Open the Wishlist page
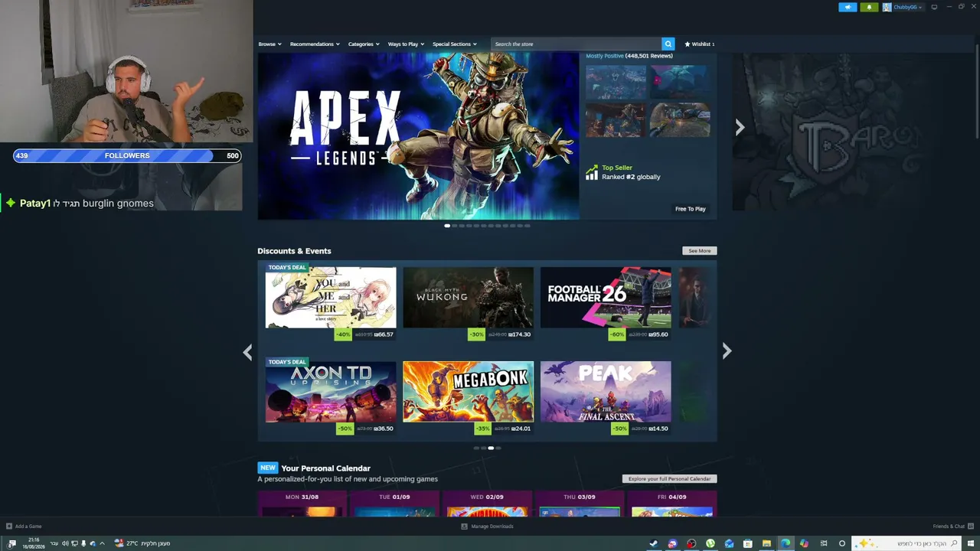The height and width of the screenshot is (551, 980). [x=700, y=44]
